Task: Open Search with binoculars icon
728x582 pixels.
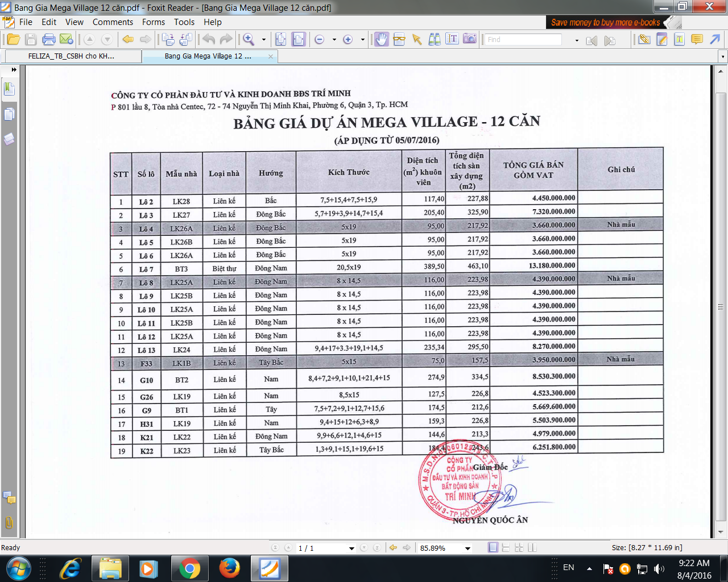Action: coord(435,39)
